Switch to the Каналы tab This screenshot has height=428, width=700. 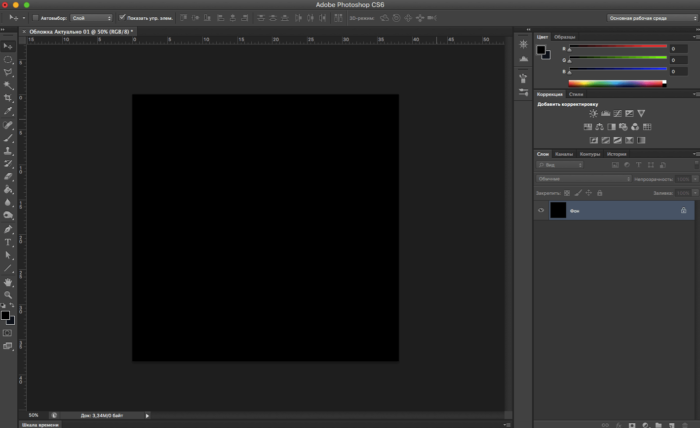pos(564,154)
